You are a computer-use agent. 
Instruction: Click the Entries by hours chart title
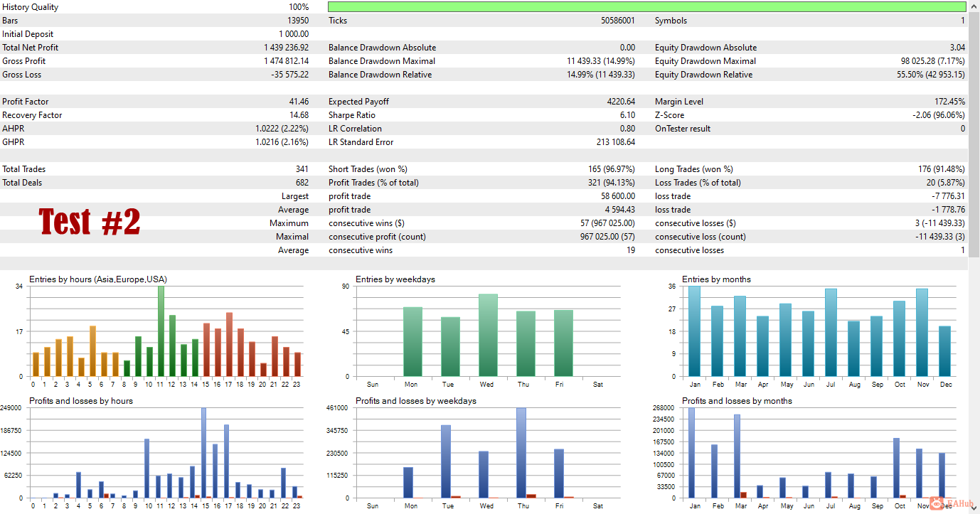(97, 279)
